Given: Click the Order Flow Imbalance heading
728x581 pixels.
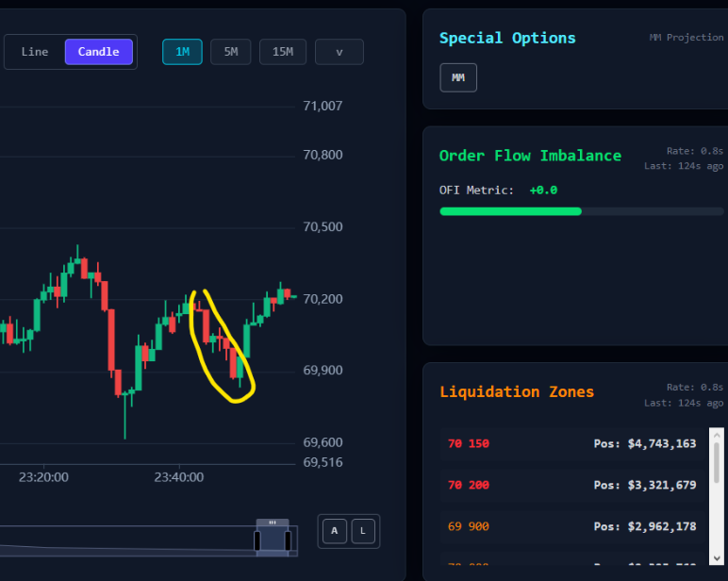Looking at the screenshot, I should (x=530, y=156).
